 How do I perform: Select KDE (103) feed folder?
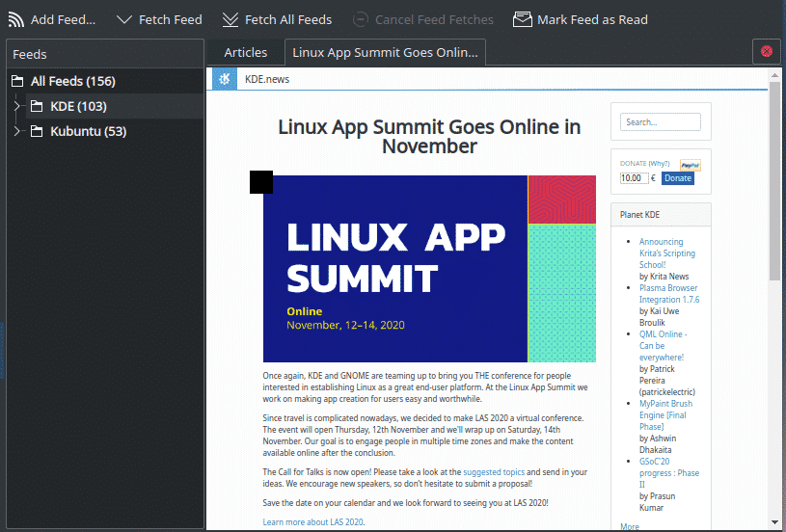click(78, 106)
